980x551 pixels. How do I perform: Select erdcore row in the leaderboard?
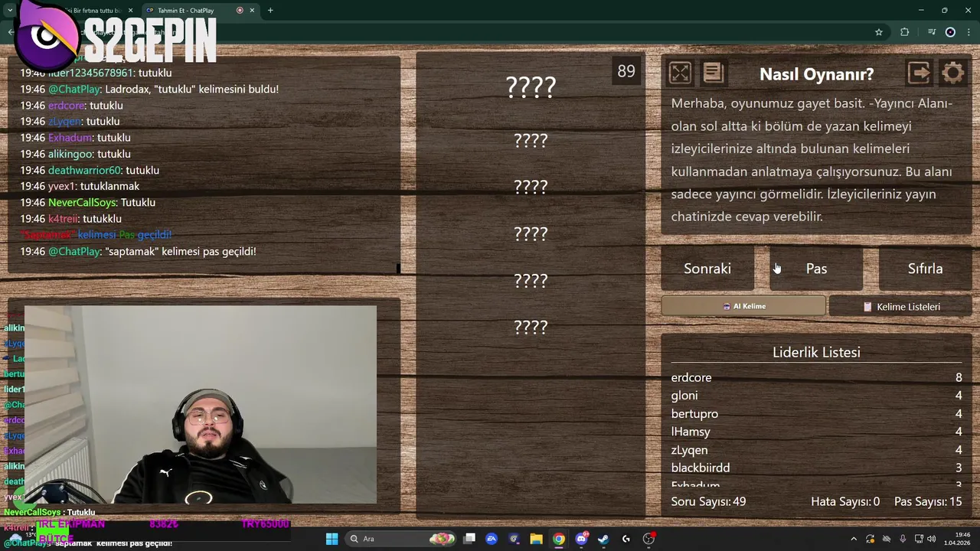tap(816, 377)
